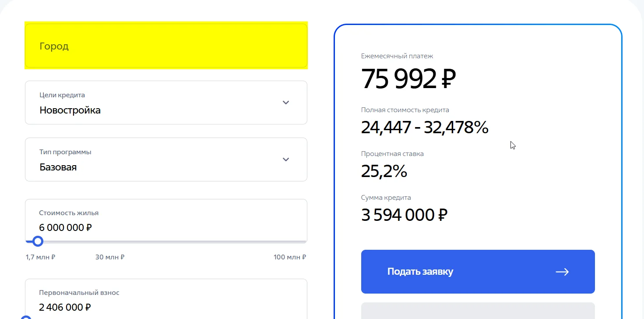Select the 100 млн ₽ slider mark
Screen dimensions: 644x319
pyautogui.click(x=290, y=257)
